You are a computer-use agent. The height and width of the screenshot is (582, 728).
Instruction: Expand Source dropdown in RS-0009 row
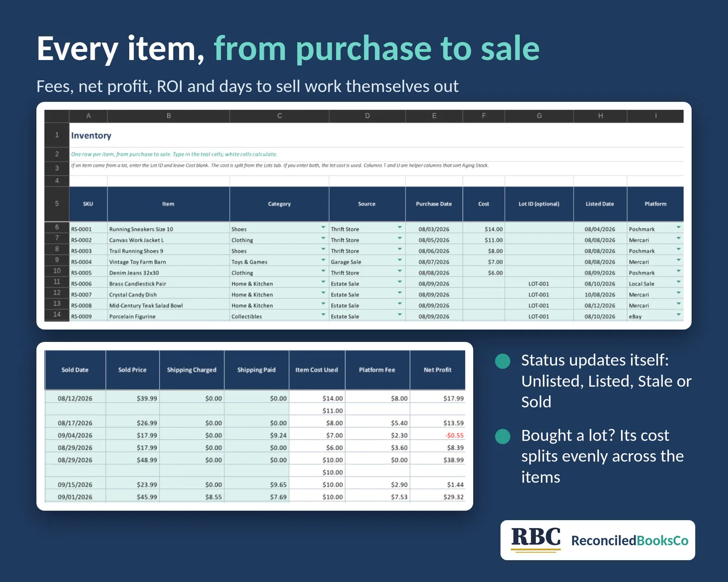tap(399, 315)
